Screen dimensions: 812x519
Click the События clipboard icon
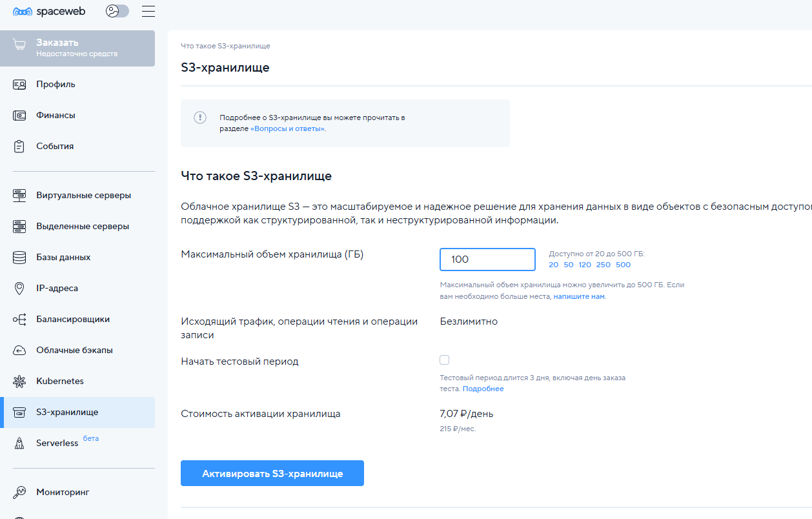click(19, 147)
